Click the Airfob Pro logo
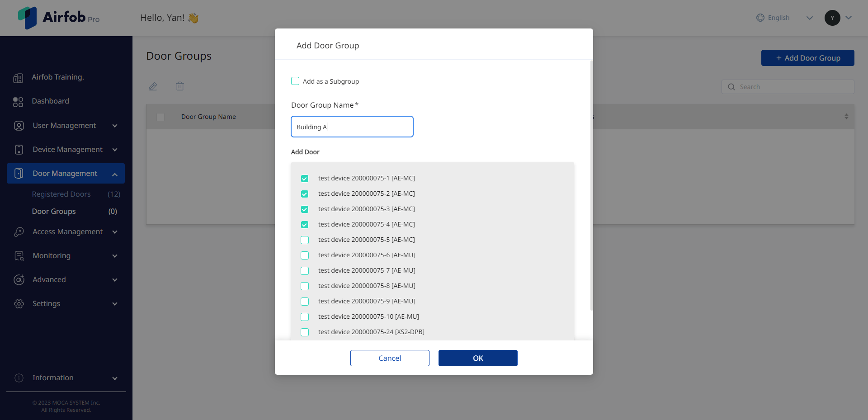This screenshot has height=420, width=868. point(59,18)
